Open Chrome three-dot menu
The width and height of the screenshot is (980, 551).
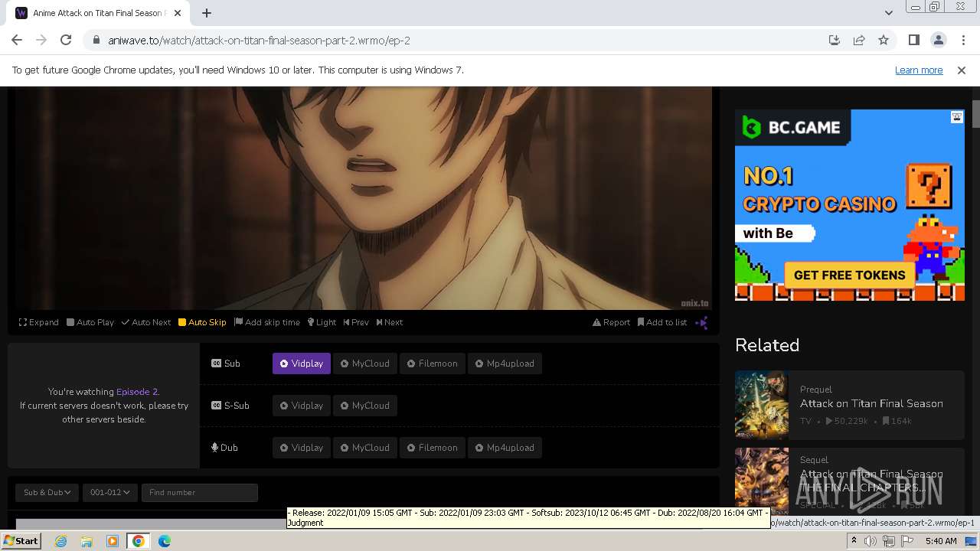point(962,40)
